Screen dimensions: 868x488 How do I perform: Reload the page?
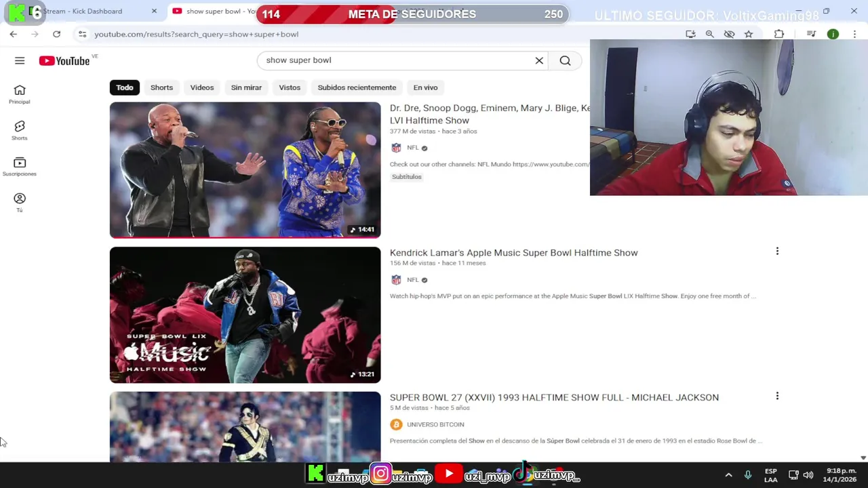[x=56, y=34]
